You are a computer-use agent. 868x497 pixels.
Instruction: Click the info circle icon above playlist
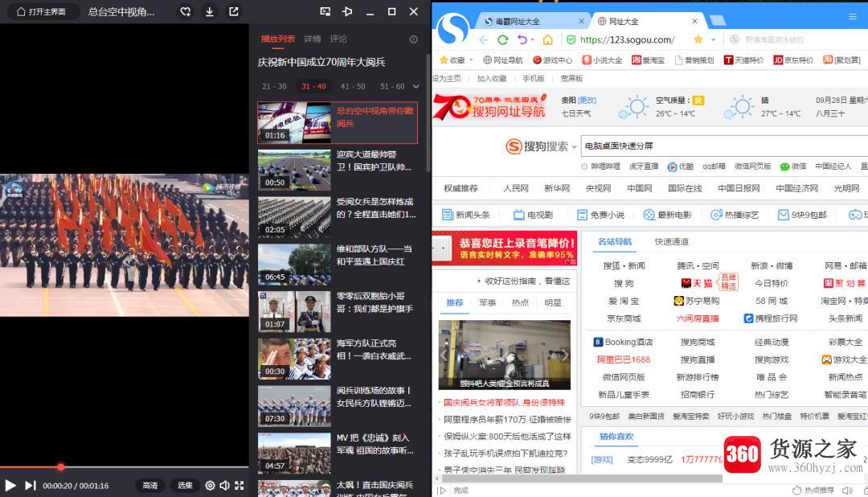414,39
